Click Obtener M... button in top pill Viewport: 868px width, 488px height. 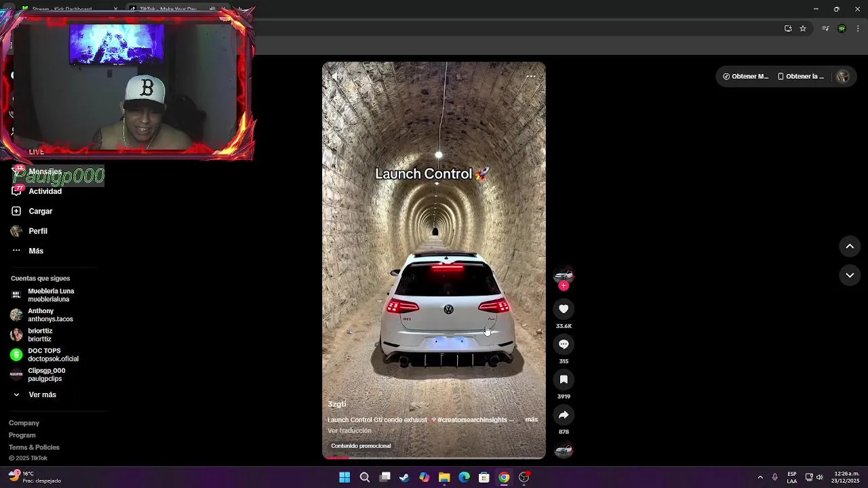tap(746, 77)
